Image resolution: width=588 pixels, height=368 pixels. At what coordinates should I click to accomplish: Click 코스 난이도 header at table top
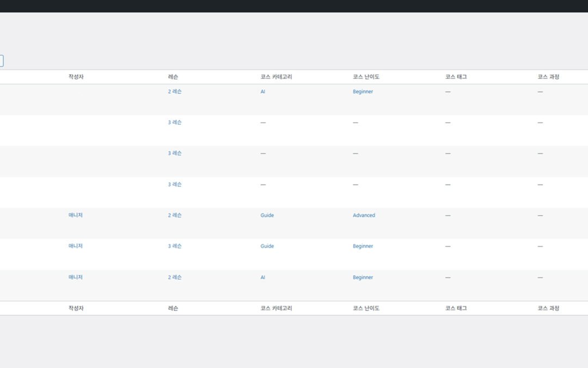(x=366, y=77)
